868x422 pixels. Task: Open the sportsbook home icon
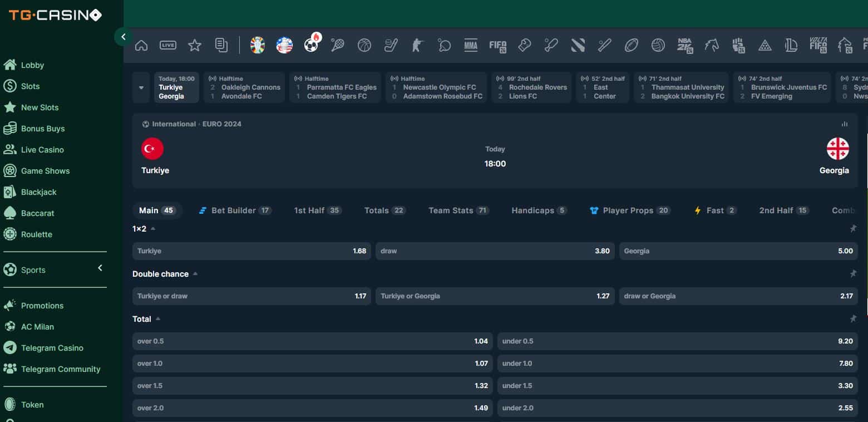point(141,45)
